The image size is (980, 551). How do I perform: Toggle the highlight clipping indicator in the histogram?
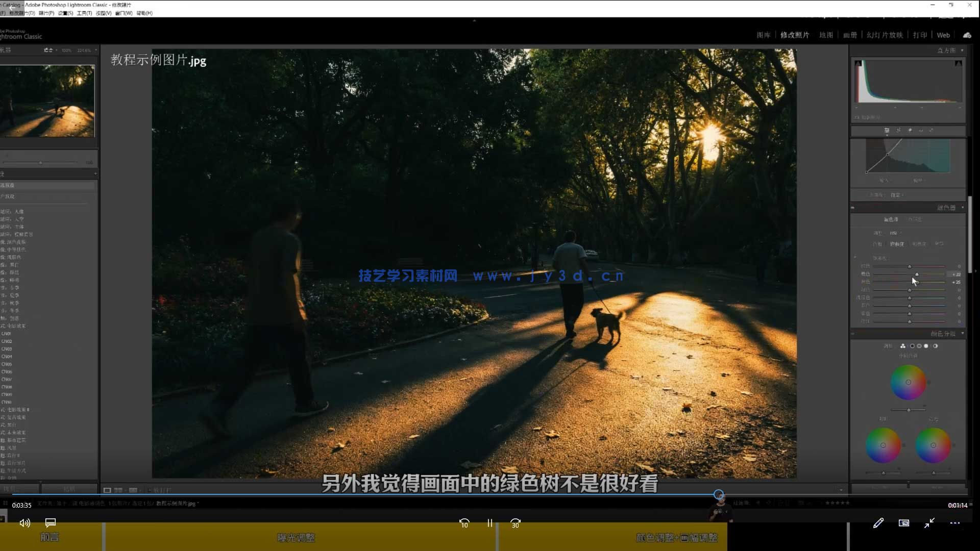pyautogui.click(x=959, y=64)
